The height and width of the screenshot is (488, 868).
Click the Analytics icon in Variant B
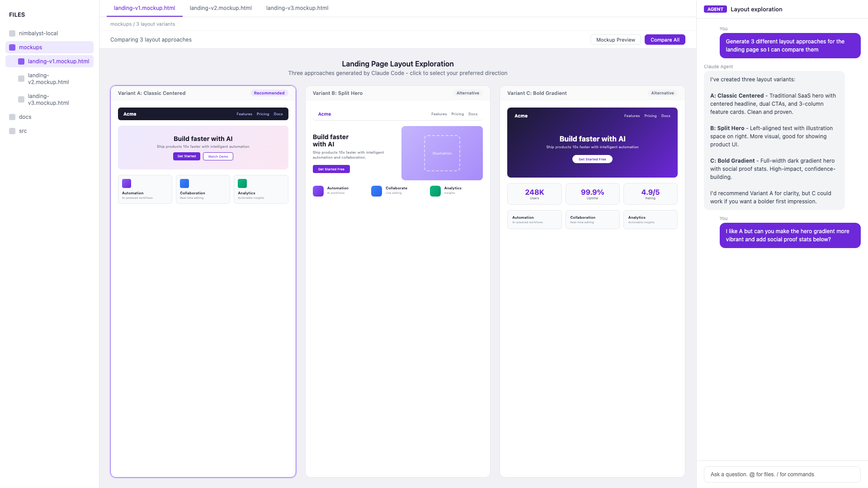click(x=435, y=191)
